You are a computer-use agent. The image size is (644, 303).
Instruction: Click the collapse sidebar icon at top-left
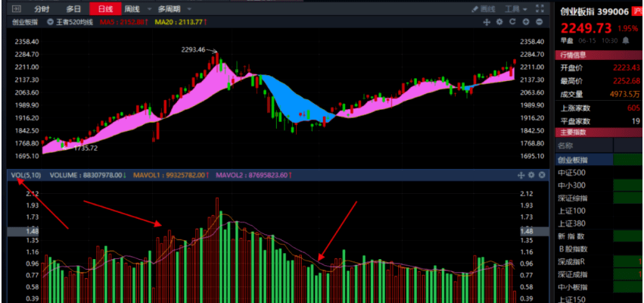tap(16, 9)
